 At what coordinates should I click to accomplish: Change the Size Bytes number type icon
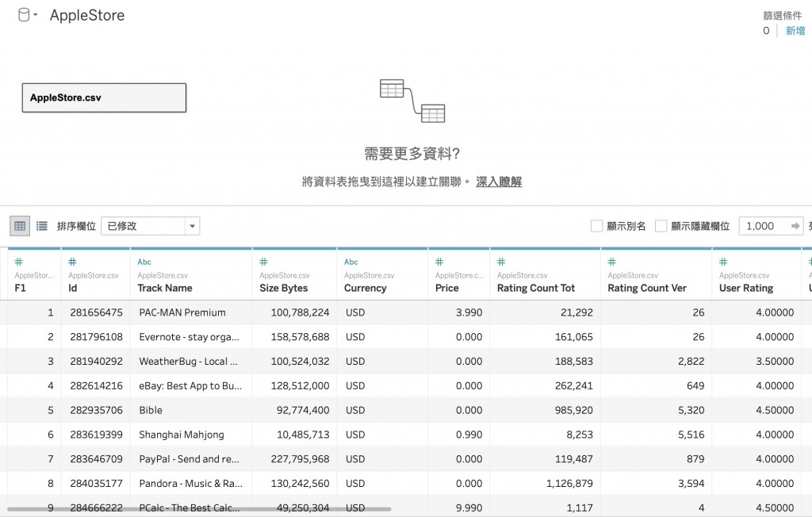click(x=263, y=262)
